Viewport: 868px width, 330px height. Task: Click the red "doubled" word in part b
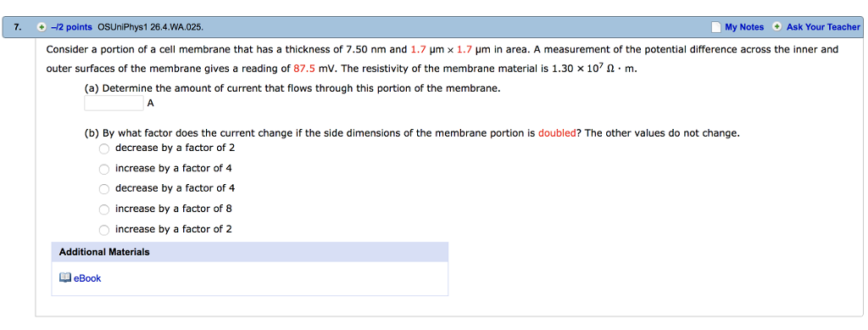(x=557, y=133)
